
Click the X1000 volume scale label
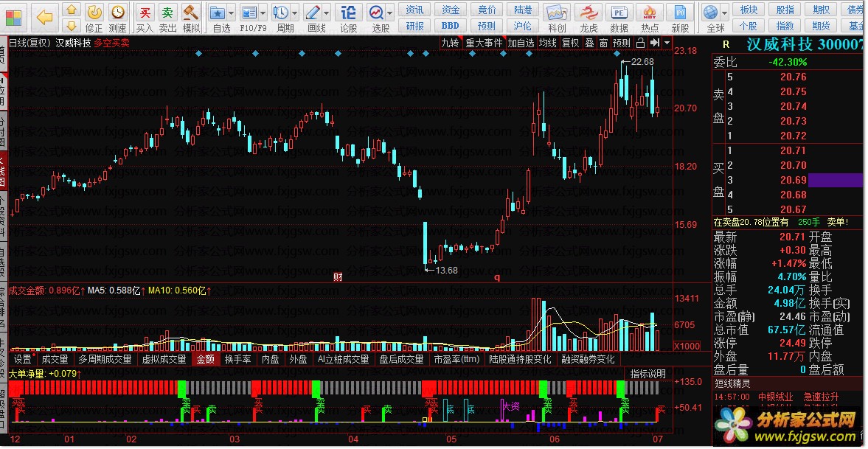coord(687,346)
